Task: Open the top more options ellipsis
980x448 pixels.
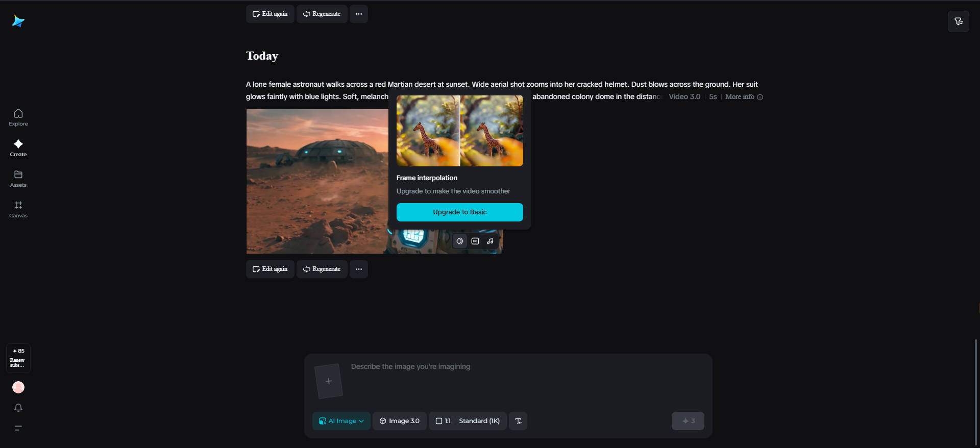Action: (x=359, y=14)
